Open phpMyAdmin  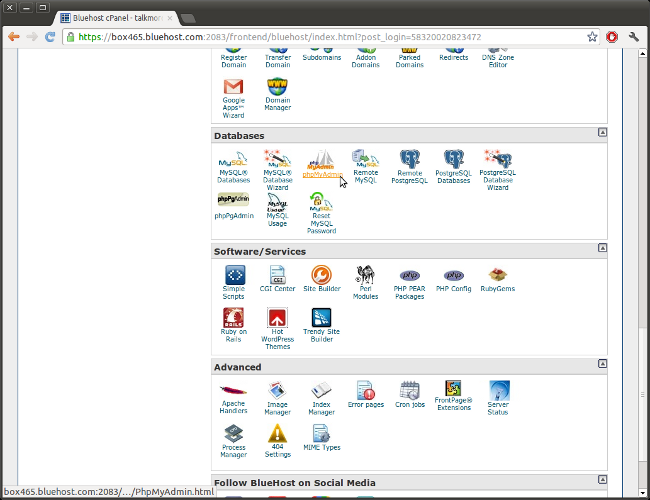coord(323,165)
